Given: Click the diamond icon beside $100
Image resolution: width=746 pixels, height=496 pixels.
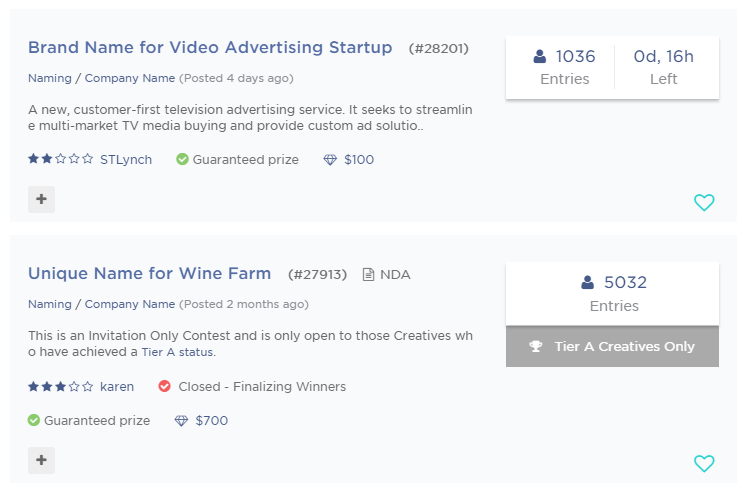Looking at the screenshot, I should click(330, 160).
